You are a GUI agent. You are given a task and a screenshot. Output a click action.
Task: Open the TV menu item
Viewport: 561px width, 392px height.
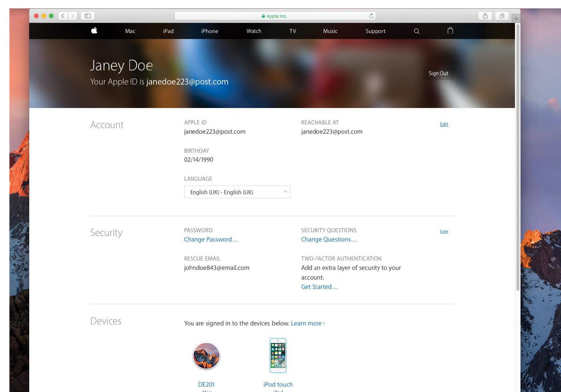[x=293, y=31]
